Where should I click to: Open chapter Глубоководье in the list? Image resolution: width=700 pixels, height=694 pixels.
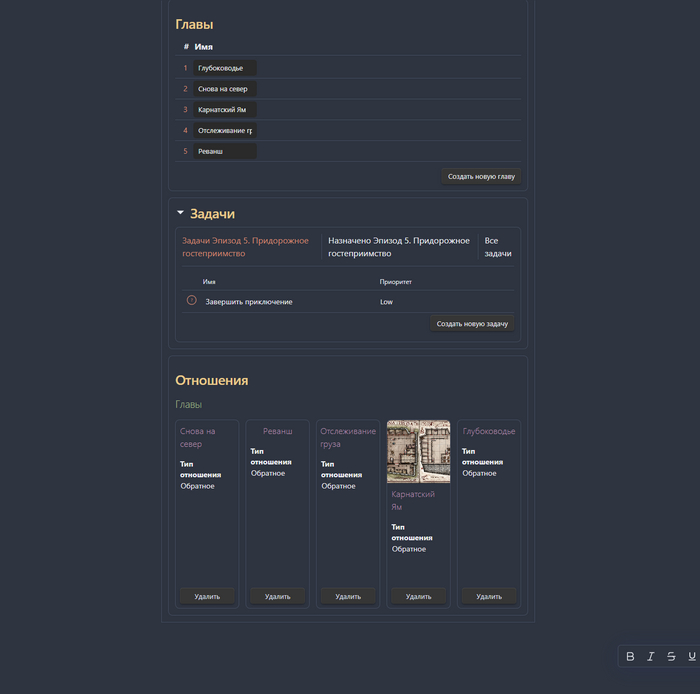pos(225,68)
